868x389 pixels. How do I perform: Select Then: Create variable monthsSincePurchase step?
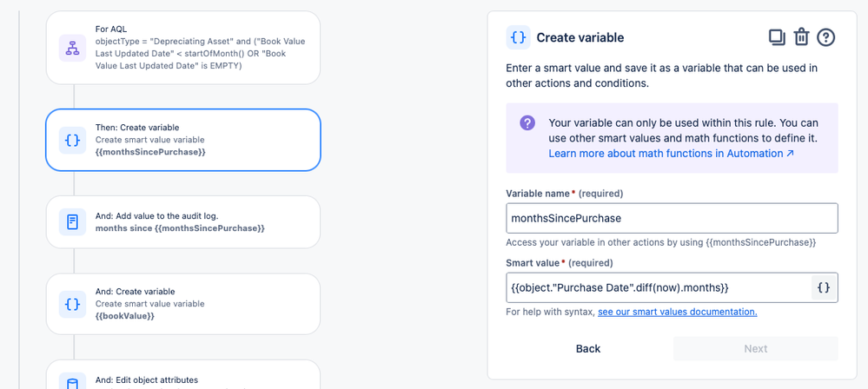click(198, 139)
